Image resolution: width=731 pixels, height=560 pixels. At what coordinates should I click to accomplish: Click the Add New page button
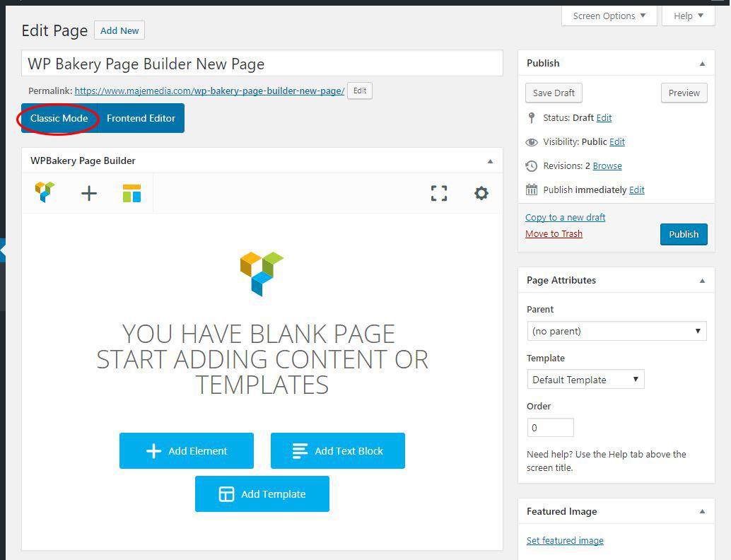[x=119, y=31]
